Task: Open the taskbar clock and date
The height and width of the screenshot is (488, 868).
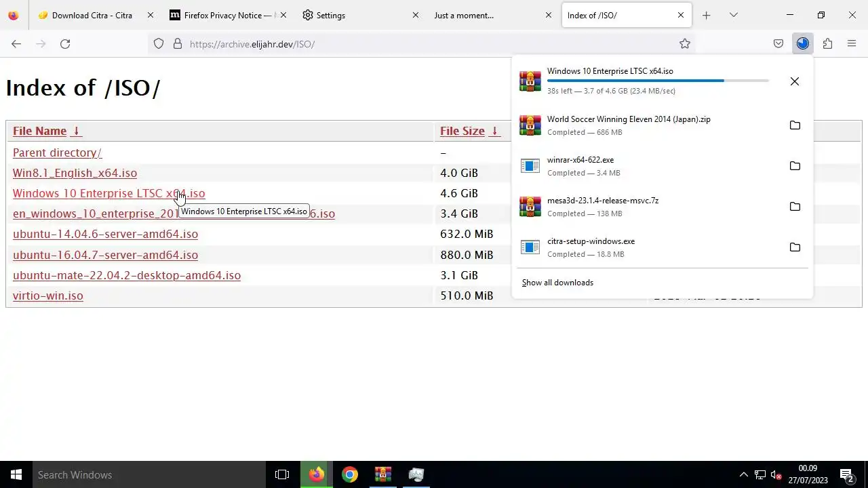Action: pyautogui.click(x=808, y=474)
